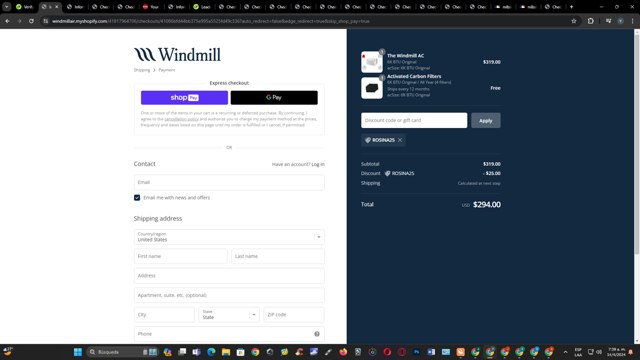
Task: Click the Shop Pay express checkout button
Action: (x=184, y=98)
